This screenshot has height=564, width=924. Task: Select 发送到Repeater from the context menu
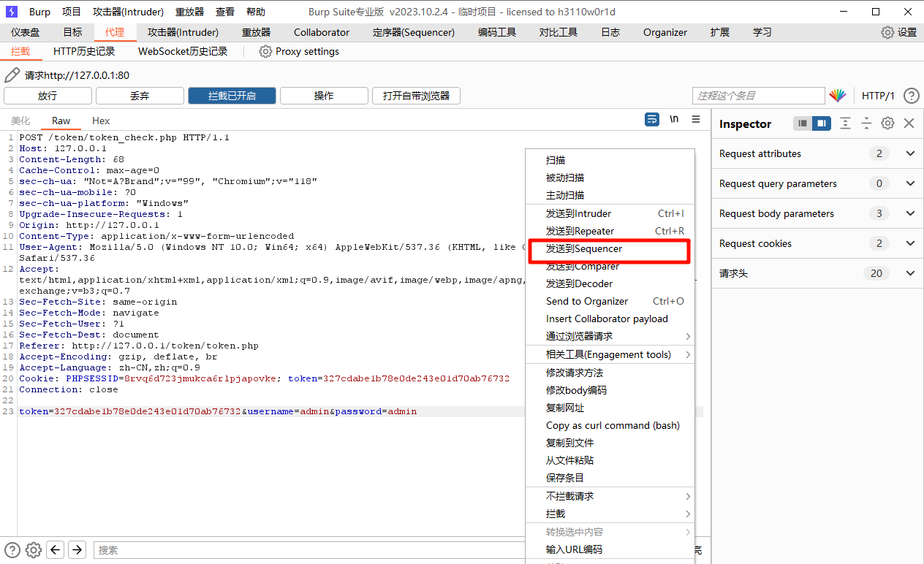click(x=610, y=231)
